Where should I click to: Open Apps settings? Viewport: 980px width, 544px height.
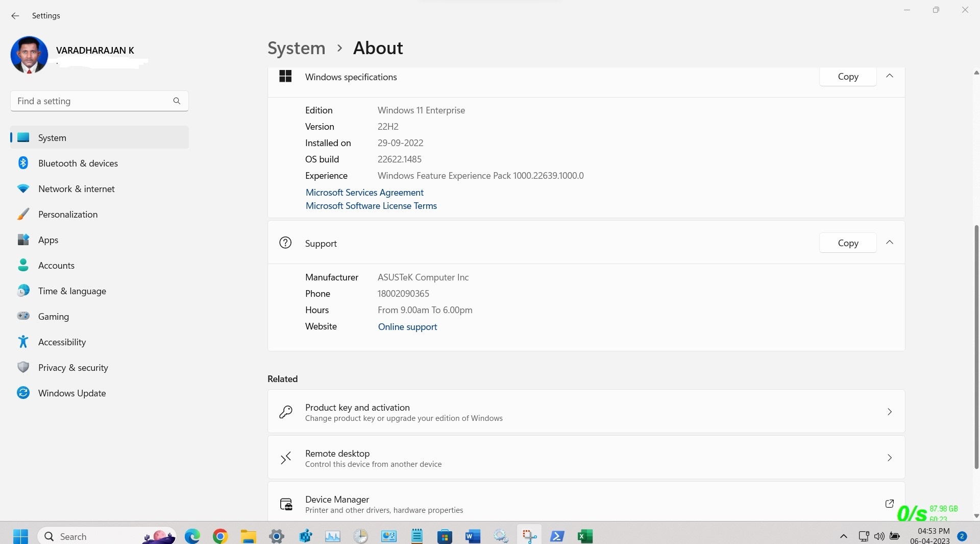[100, 240]
